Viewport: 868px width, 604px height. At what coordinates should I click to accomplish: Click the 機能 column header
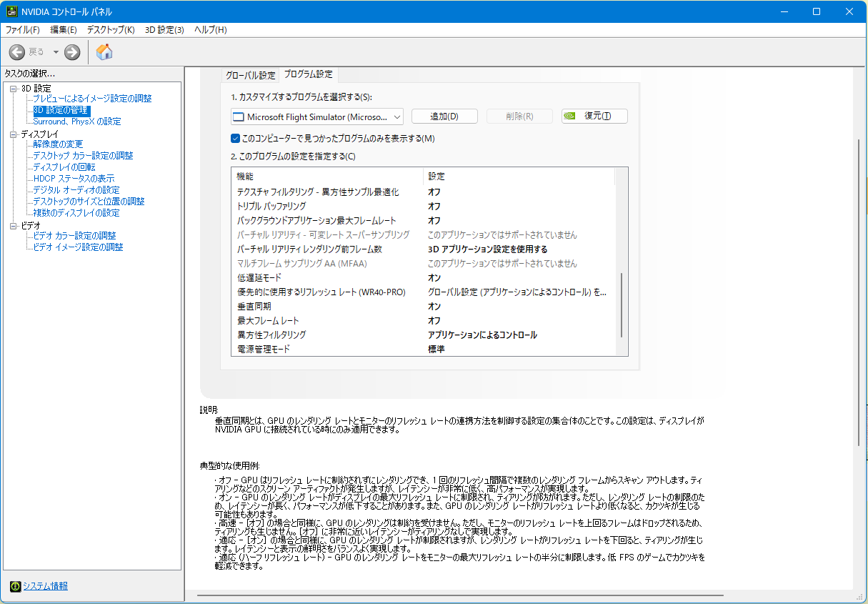328,176
